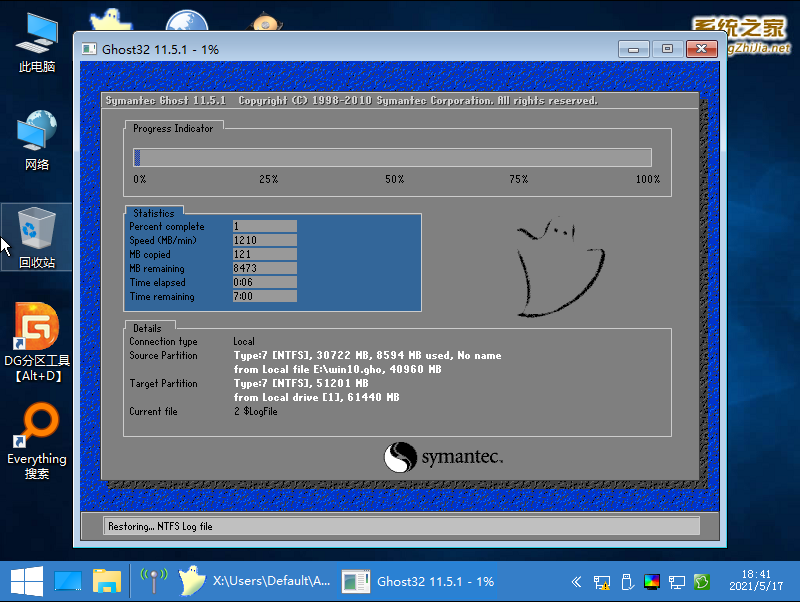Click the green refresh tray icon
The width and height of the screenshot is (800, 602).
[702, 581]
